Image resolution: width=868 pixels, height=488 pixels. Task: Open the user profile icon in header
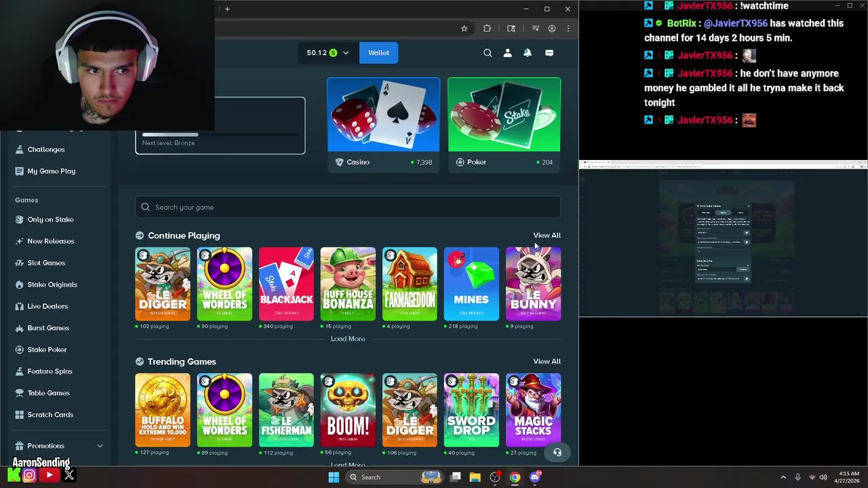click(507, 53)
